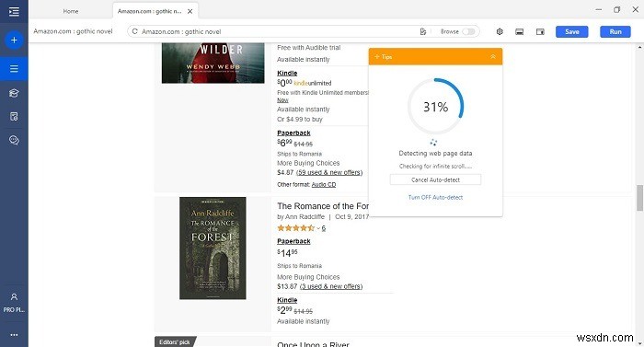Collapse the Tips panel with chevron
Image resolution: width=644 pixels, height=347 pixels.
493,57
